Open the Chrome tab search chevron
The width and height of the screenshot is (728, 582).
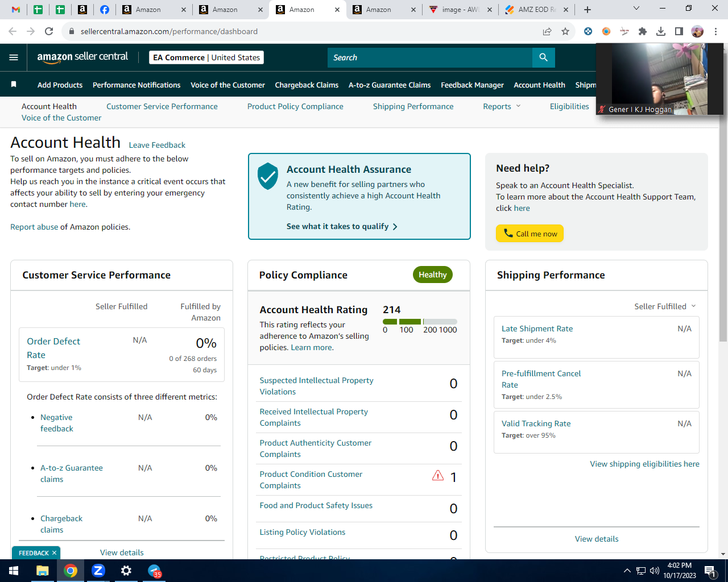click(636, 9)
